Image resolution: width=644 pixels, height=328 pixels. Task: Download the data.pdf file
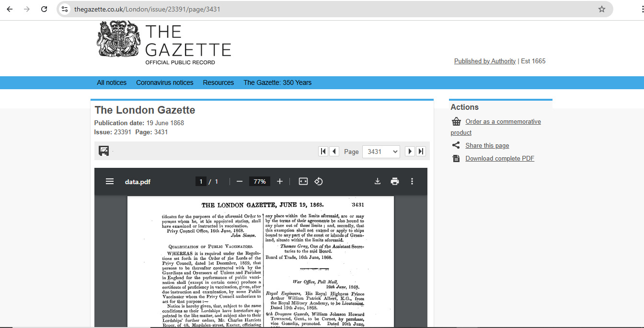pos(378,181)
